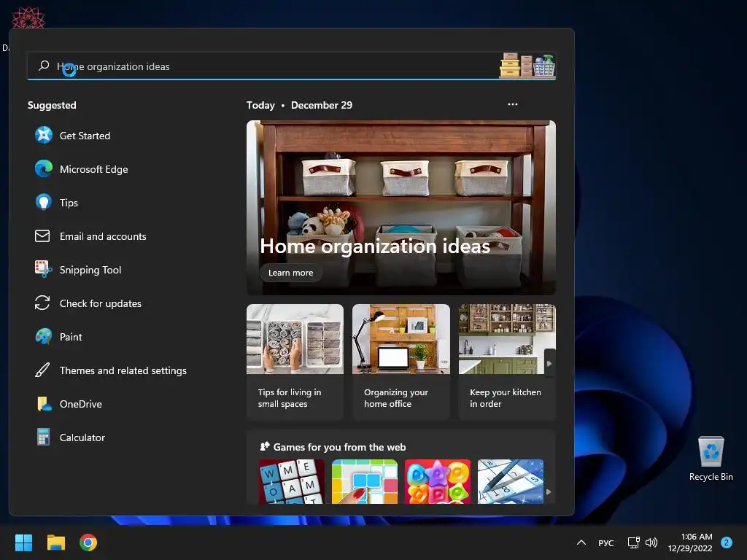Open File Explorer from the taskbar
Image resolution: width=747 pixels, height=560 pixels.
pyautogui.click(x=55, y=542)
